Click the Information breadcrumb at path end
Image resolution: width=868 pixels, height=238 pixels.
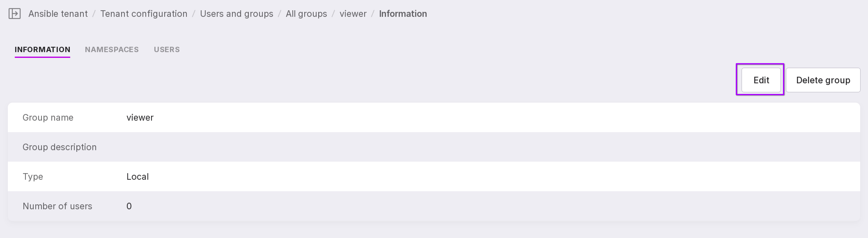(x=403, y=14)
